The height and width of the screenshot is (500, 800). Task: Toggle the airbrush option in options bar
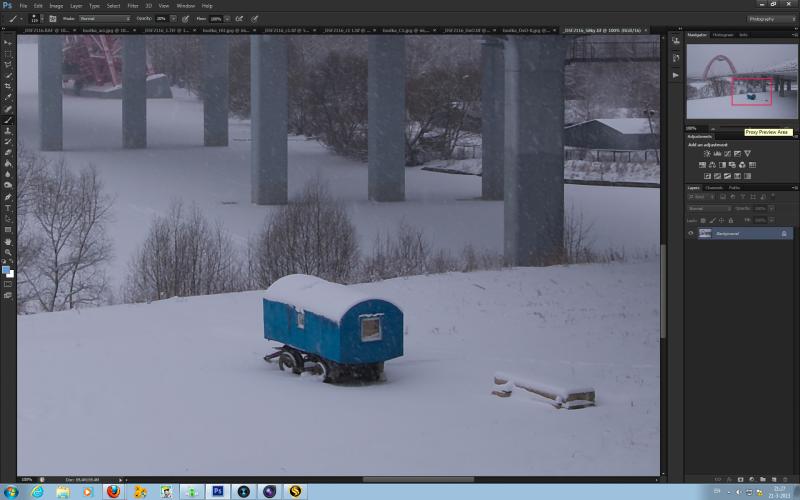(239, 19)
